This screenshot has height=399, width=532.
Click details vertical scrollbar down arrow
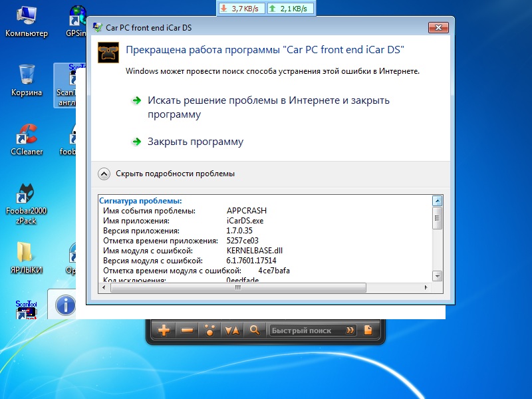coord(438,275)
